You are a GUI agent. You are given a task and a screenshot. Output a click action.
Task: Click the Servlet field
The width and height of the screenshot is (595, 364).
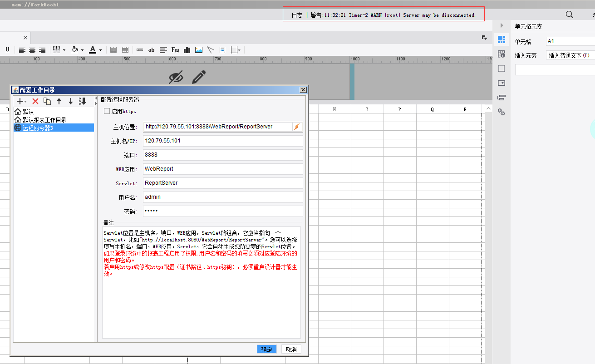pyautogui.click(x=223, y=183)
